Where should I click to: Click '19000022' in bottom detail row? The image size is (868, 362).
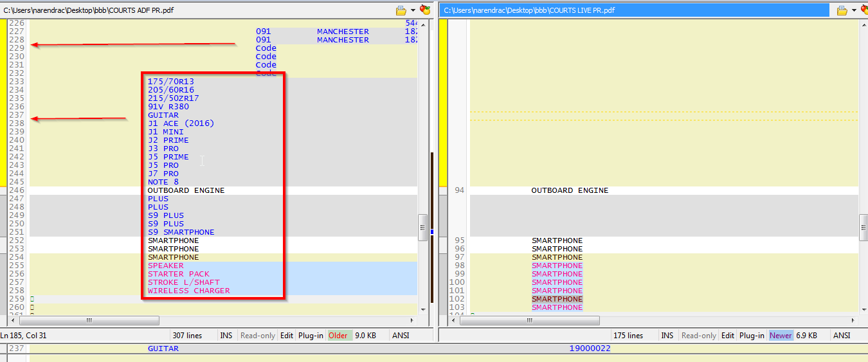pyautogui.click(x=590, y=348)
